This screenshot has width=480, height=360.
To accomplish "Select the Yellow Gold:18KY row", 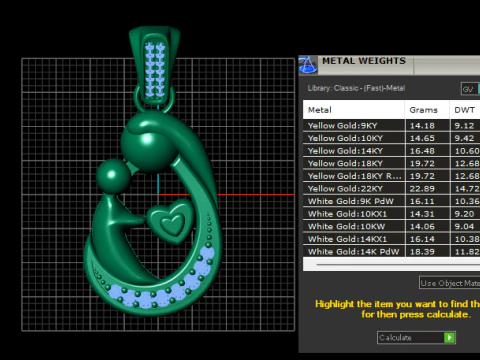I will (x=392, y=163).
